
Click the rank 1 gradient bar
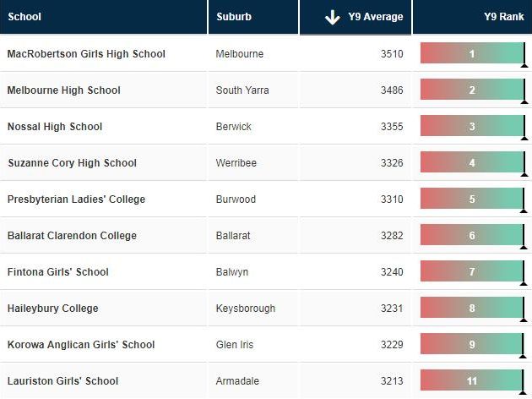tap(472, 53)
